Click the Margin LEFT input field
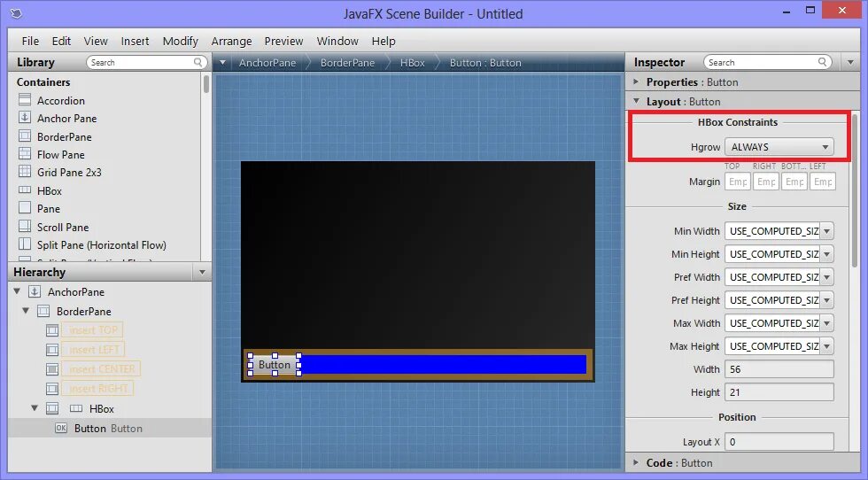 pos(823,182)
